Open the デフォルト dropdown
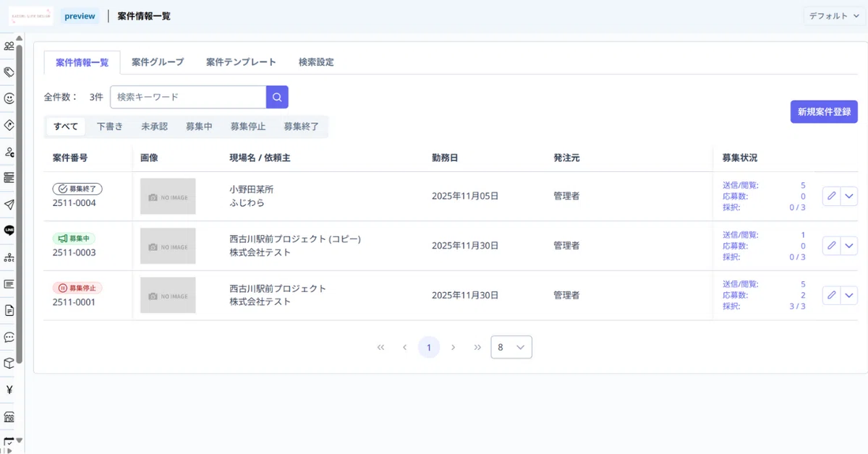Viewport: 868px width, 454px height. point(834,16)
